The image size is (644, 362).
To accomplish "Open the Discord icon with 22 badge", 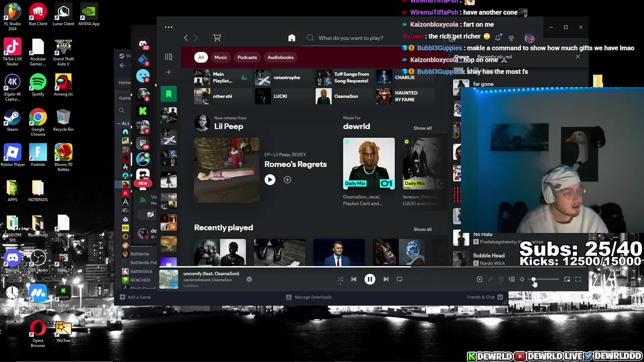I will pyautogui.click(x=143, y=44).
